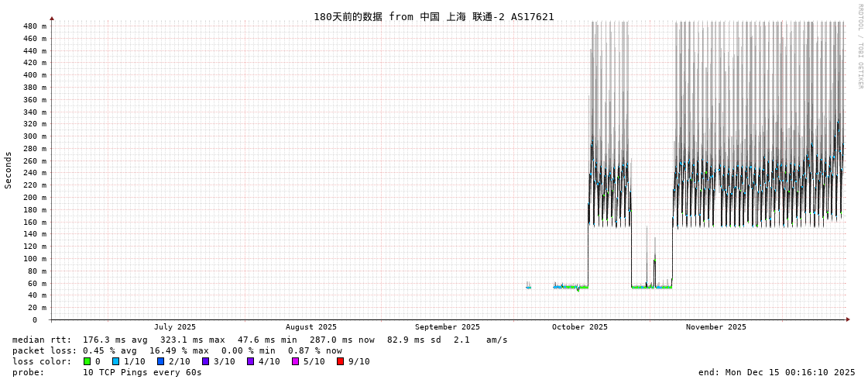Select the violet 4/10 loss swatch
The height and width of the screenshot is (383, 868).
tap(251, 361)
